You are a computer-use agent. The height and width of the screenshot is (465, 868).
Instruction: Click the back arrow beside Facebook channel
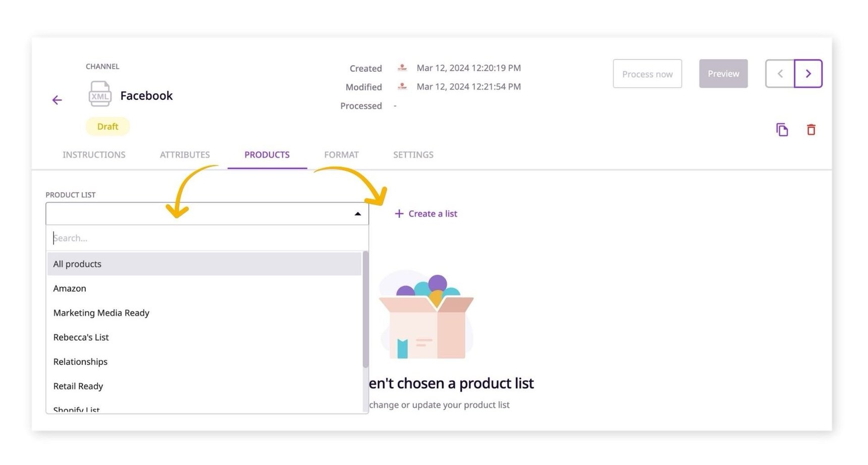57,100
